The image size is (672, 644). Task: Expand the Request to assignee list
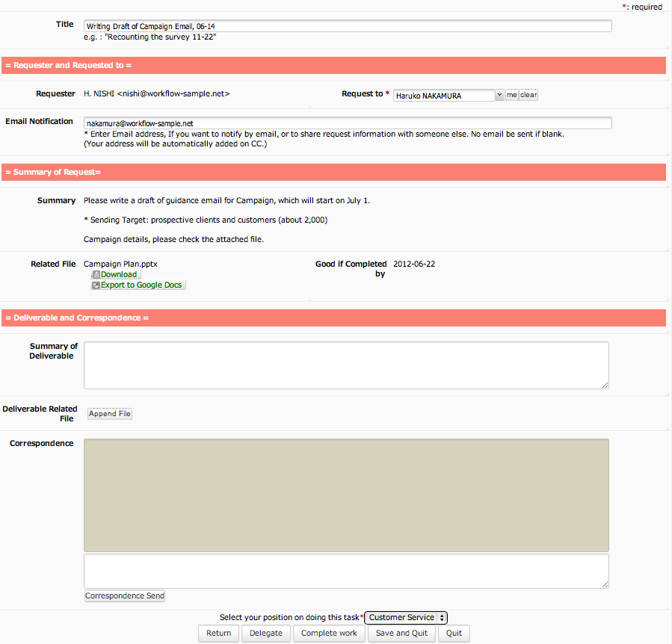(x=499, y=94)
